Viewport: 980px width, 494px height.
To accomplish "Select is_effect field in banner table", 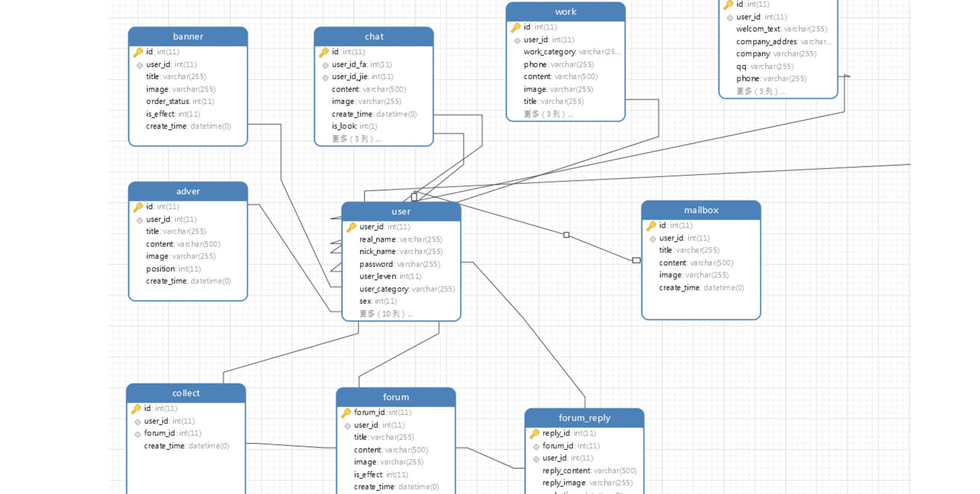I will point(173,114).
